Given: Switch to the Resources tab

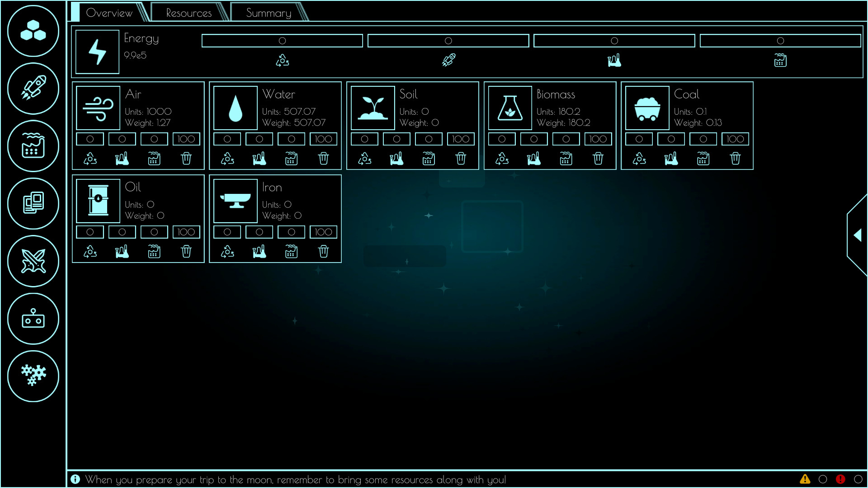Looking at the screenshot, I should 188,12.
